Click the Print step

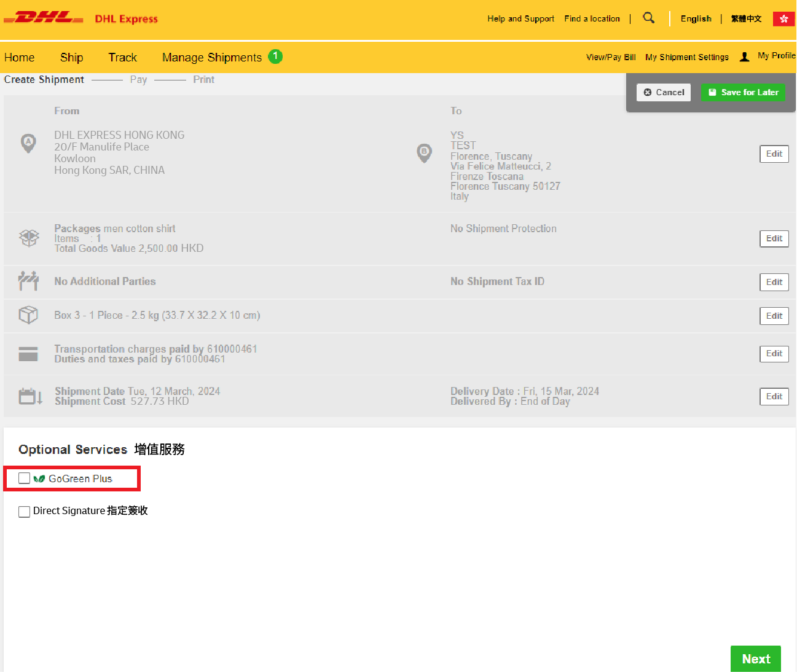click(x=204, y=80)
